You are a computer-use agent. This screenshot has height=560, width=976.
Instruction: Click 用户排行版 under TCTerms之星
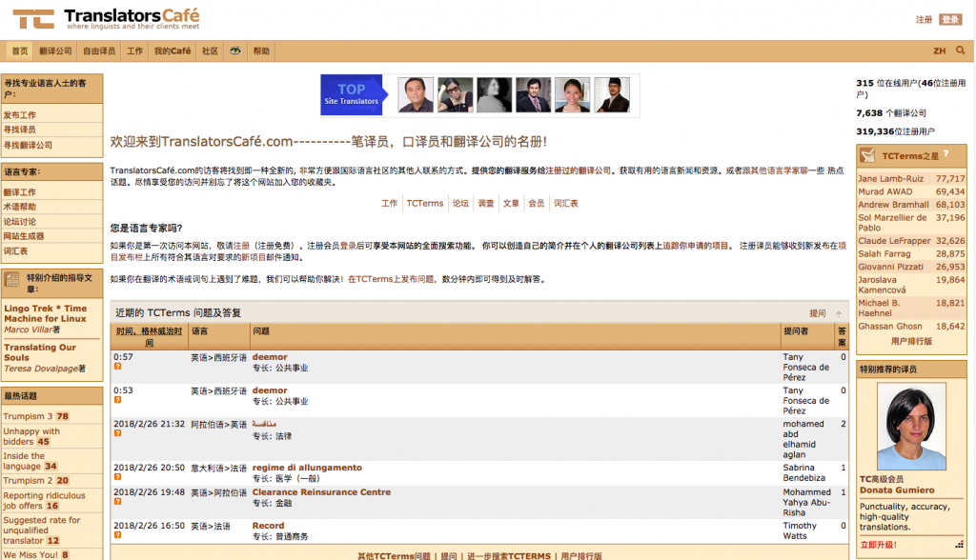click(x=911, y=341)
